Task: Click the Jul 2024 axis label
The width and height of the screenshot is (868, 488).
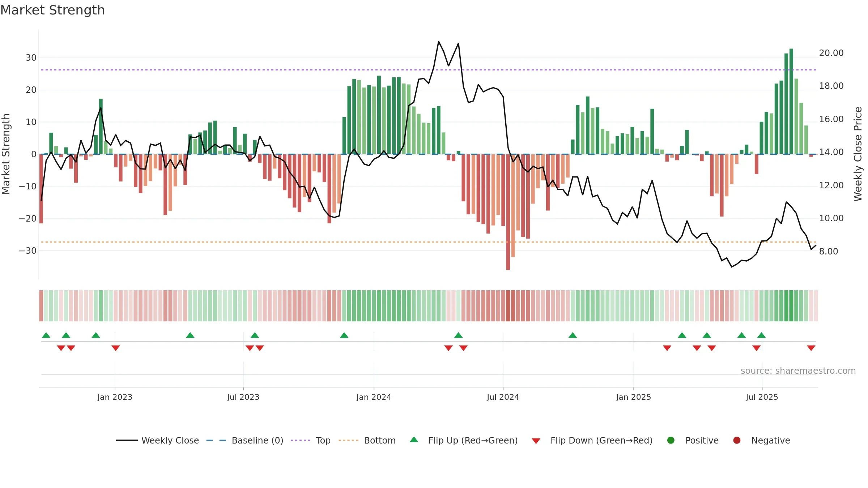Action: [x=503, y=397]
